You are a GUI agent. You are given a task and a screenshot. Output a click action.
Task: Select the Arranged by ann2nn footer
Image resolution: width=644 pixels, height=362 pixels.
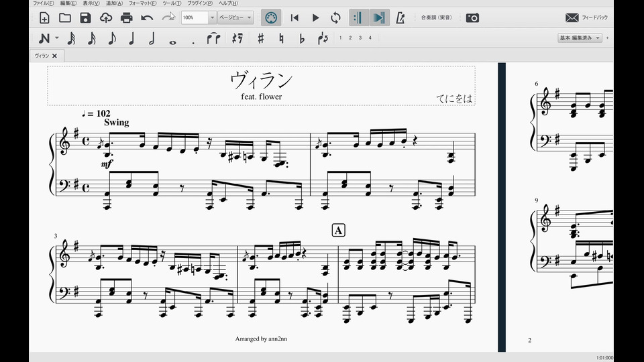coord(261,339)
